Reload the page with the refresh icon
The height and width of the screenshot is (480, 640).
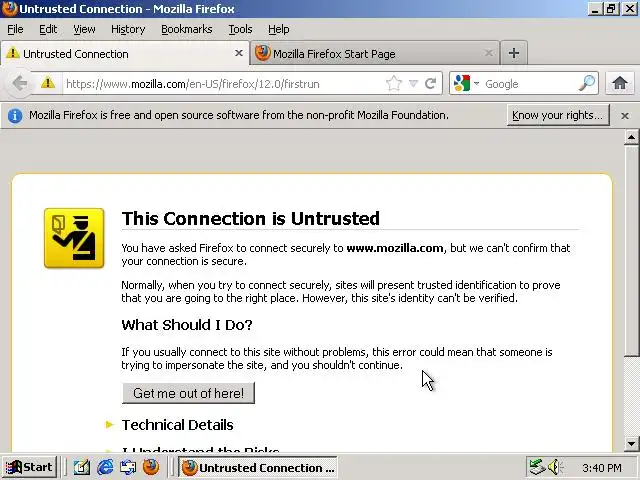pyautogui.click(x=430, y=84)
